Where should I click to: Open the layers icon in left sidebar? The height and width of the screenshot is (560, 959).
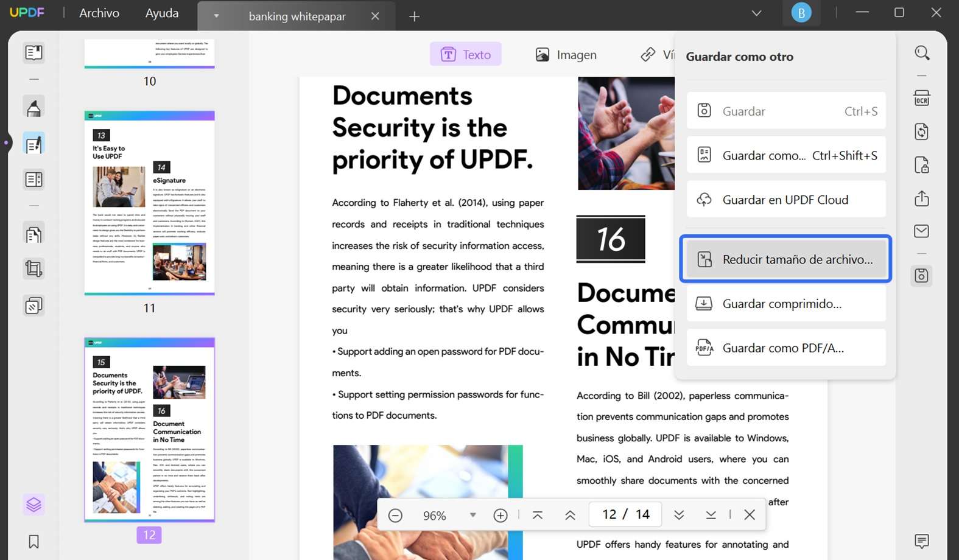(33, 505)
